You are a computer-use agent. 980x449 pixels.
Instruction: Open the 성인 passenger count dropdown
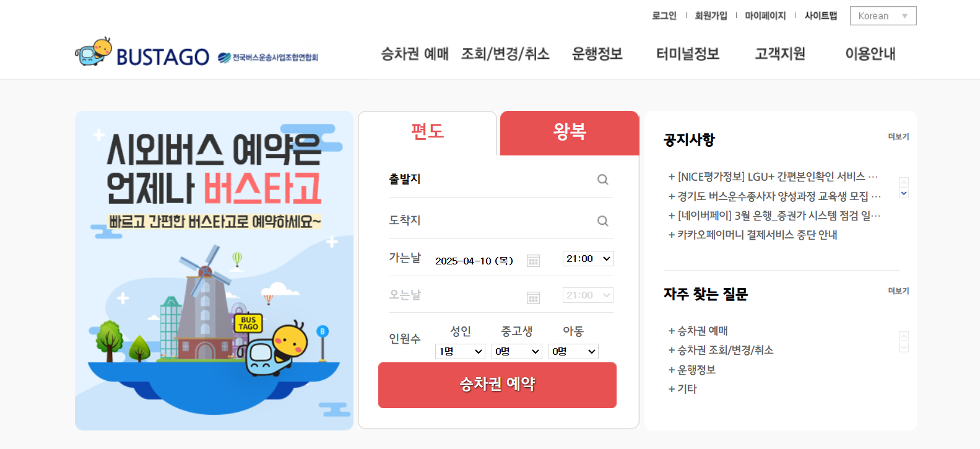pyautogui.click(x=460, y=351)
